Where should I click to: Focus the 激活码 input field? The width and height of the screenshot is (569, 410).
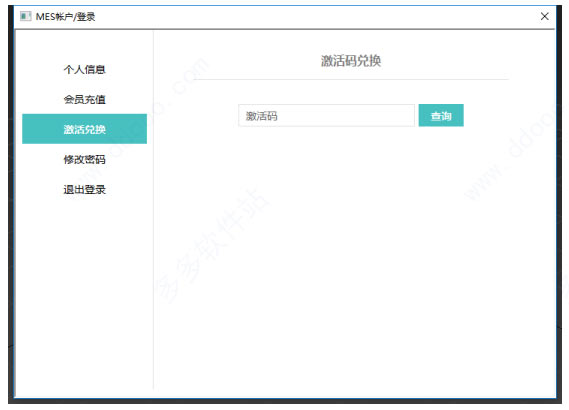click(x=326, y=116)
